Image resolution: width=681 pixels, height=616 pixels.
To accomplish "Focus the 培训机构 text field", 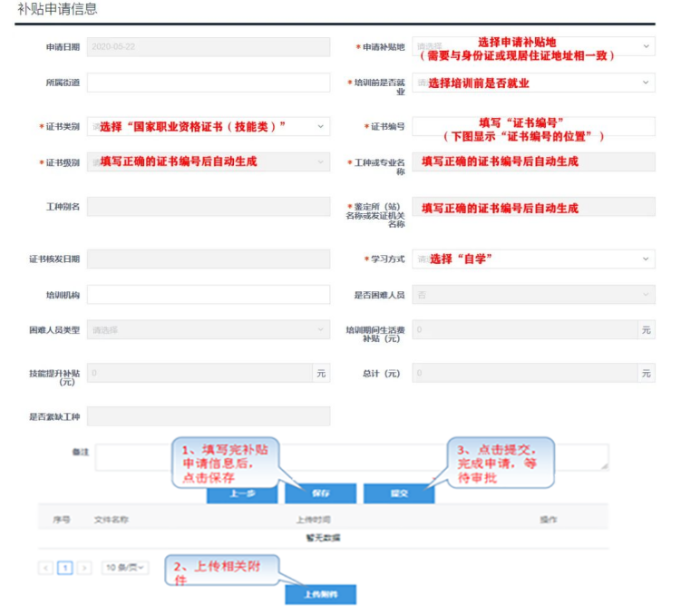I will point(209,295).
